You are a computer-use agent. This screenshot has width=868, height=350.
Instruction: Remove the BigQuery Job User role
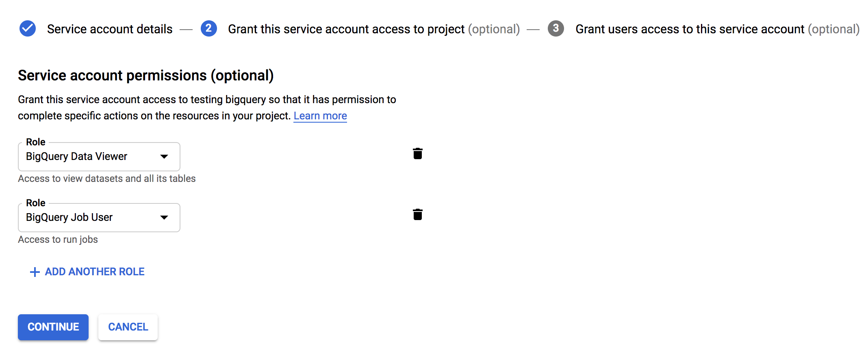pos(417,215)
